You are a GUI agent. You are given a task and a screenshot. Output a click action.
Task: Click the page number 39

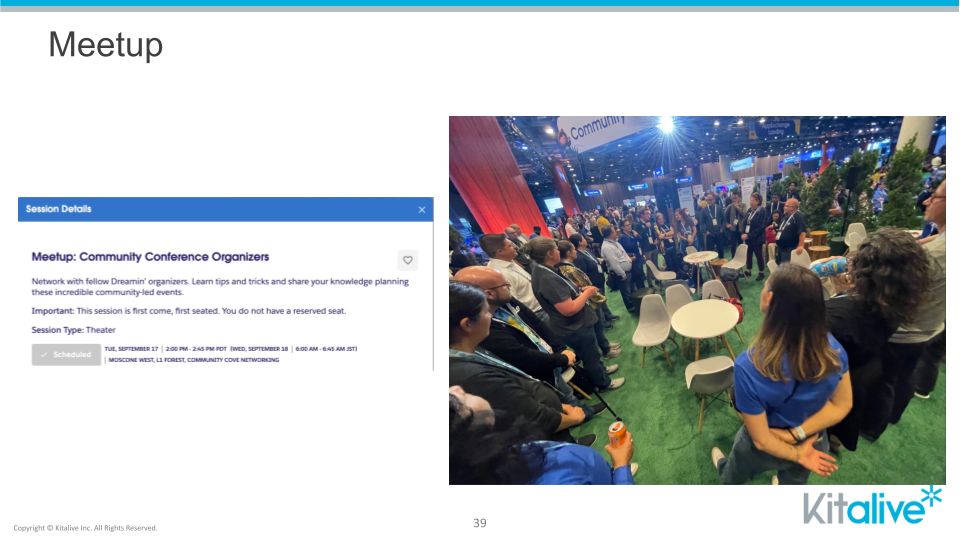coord(480,523)
